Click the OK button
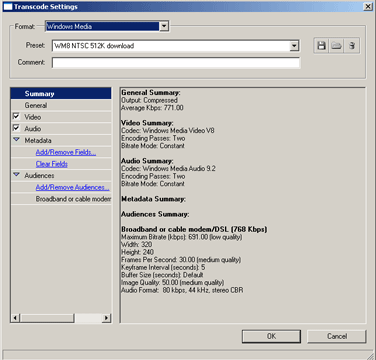The image size is (376, 360). (271, 336)
